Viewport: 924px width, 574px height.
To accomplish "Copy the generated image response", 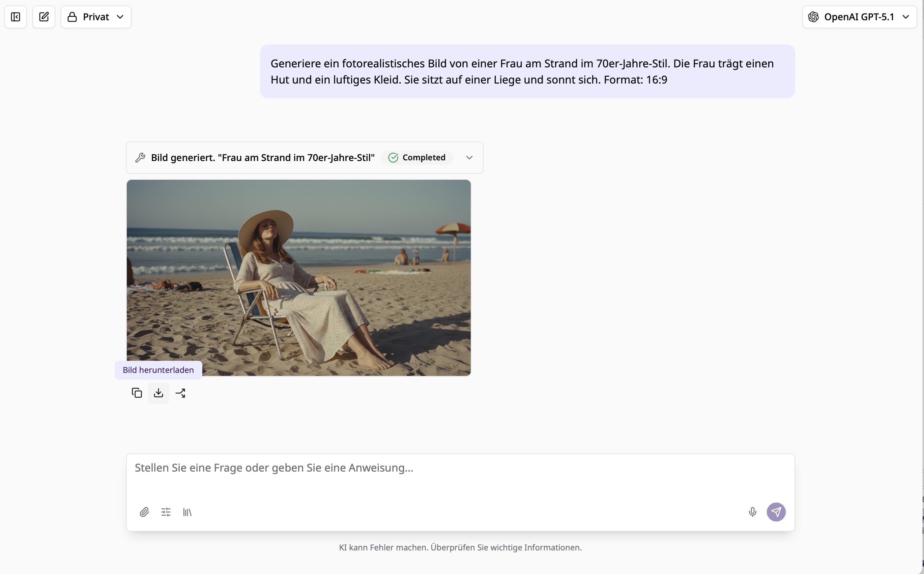I will tap(137, 393).
